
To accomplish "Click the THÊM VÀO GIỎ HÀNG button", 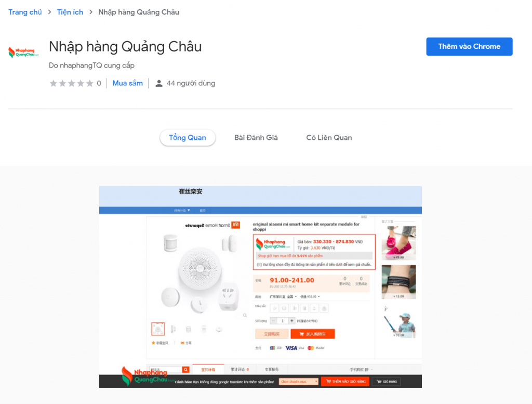I will 345,382.
